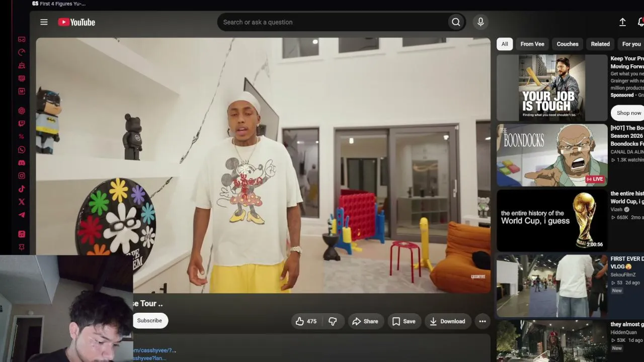Open Discord from the sidebar
The image size is (644, 362).
pos(22,163)
